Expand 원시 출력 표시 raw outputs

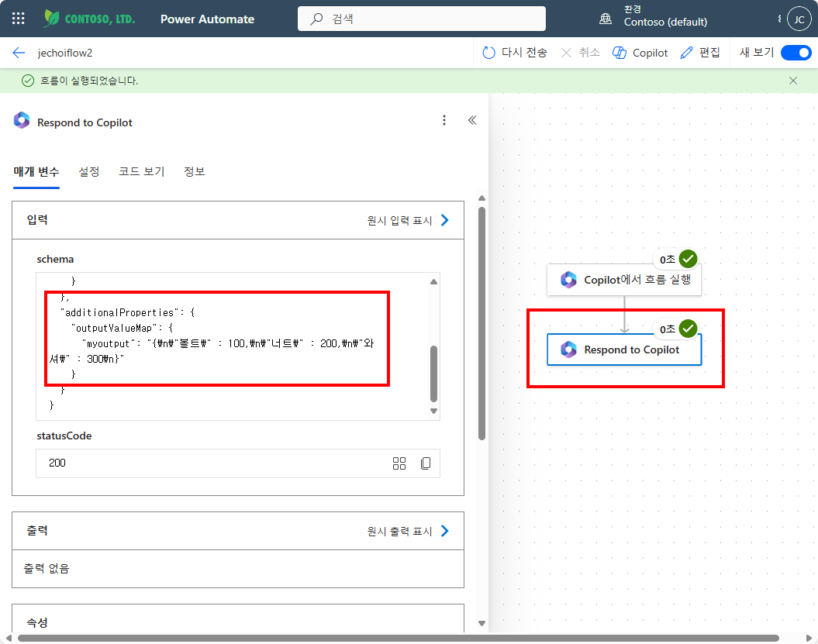[x=408, y=532]
